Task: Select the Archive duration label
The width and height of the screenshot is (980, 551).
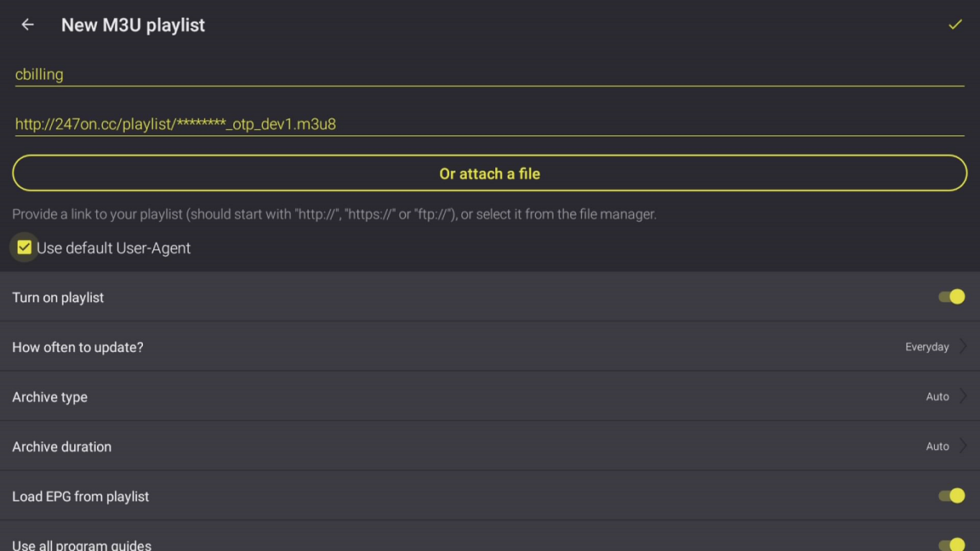Action: tap(61, 446)
